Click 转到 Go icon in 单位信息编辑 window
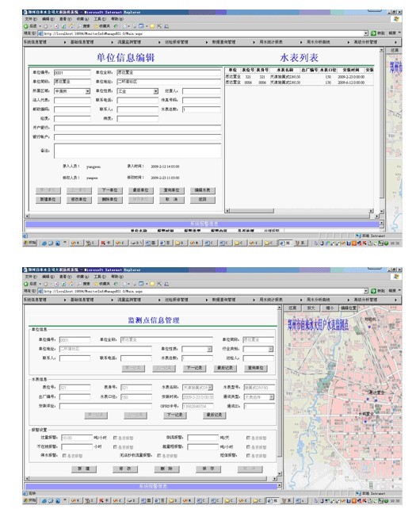The image size is (420, 509). click(373, 33)
